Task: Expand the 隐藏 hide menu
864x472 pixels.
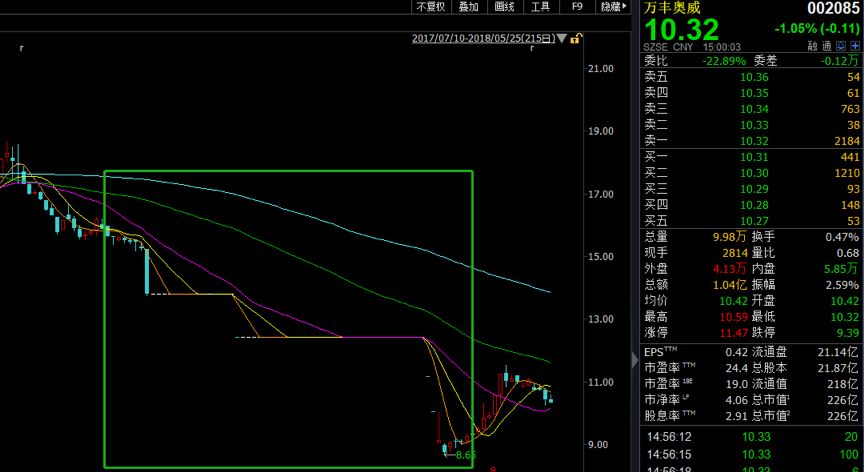Action: pos(610,7)
